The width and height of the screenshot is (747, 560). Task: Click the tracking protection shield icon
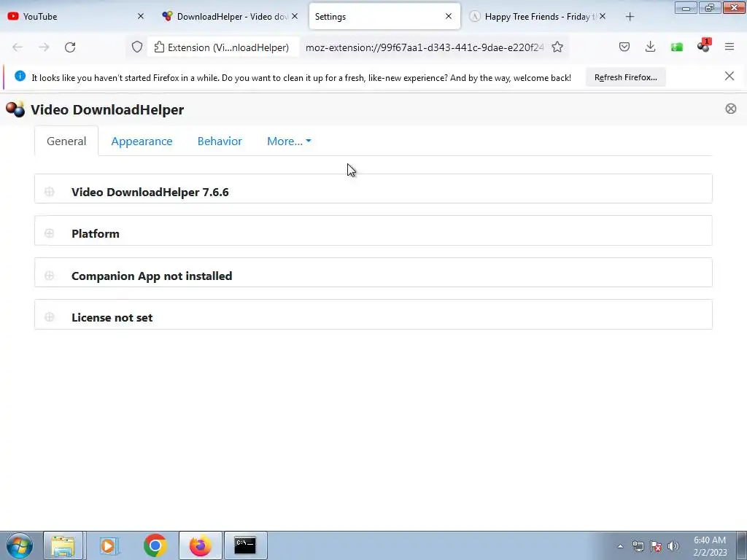pyautogui.click(x=136, y=47)
